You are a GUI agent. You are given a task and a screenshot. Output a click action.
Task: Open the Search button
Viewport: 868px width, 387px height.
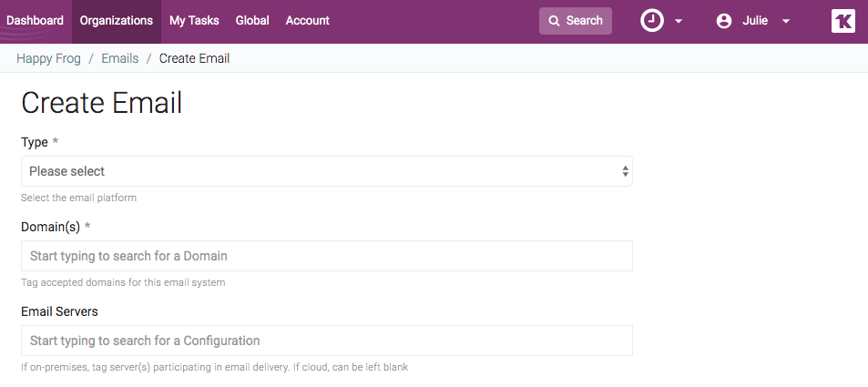[575, 21]
